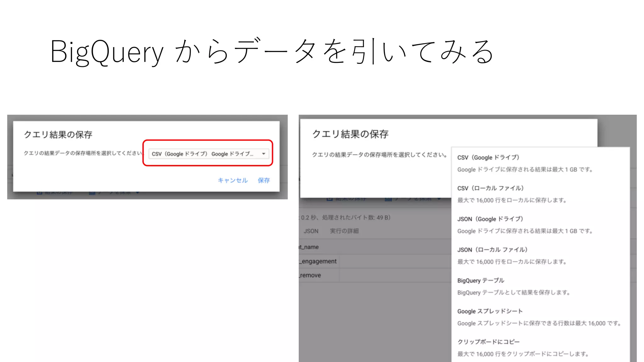Click the _engagement table cell
This screenshot has width=644, height=362.
tap(319, 261)
